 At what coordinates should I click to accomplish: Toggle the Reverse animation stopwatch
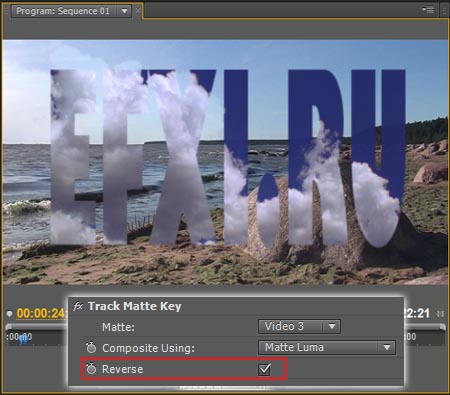(x=91, y=369)
